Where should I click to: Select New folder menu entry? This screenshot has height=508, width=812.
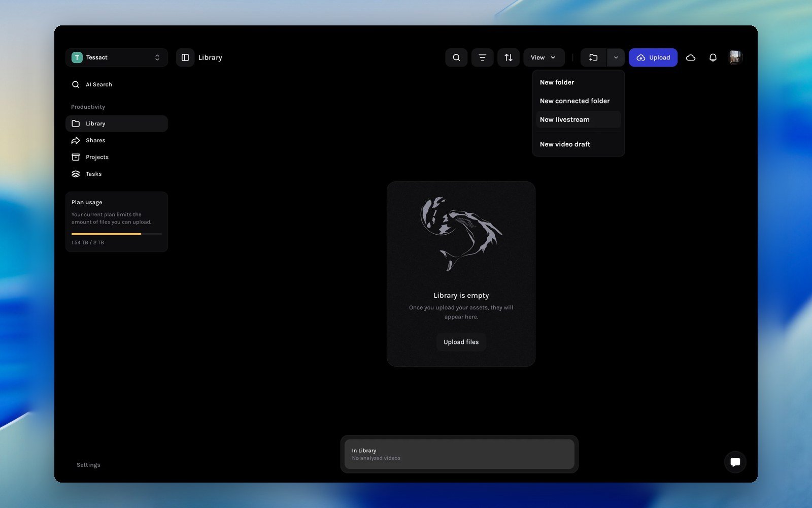(x=578, y=82)
